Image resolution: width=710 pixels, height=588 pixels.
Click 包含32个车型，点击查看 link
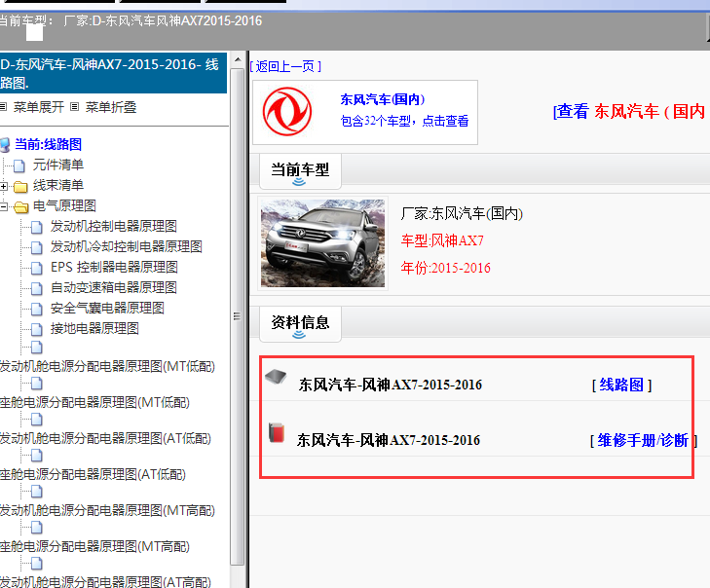tap(404, 121)
